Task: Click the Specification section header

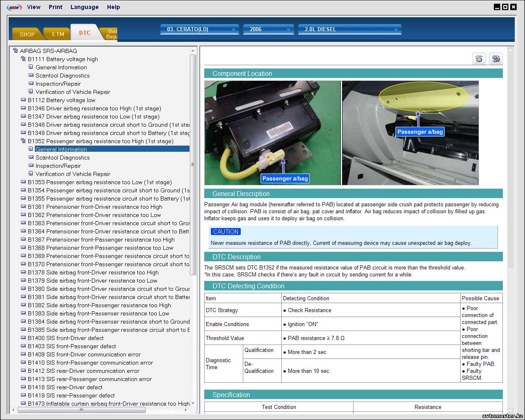Action: click(x=354, y=395)
